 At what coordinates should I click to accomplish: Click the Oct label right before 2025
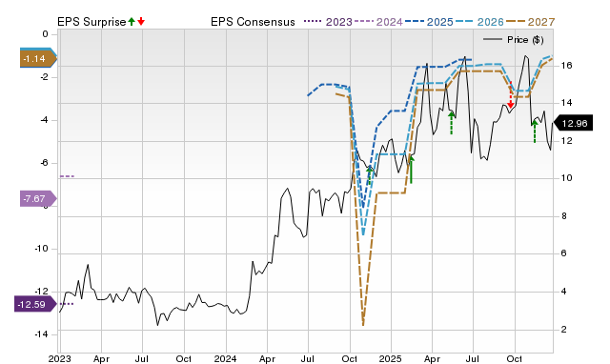350,358
